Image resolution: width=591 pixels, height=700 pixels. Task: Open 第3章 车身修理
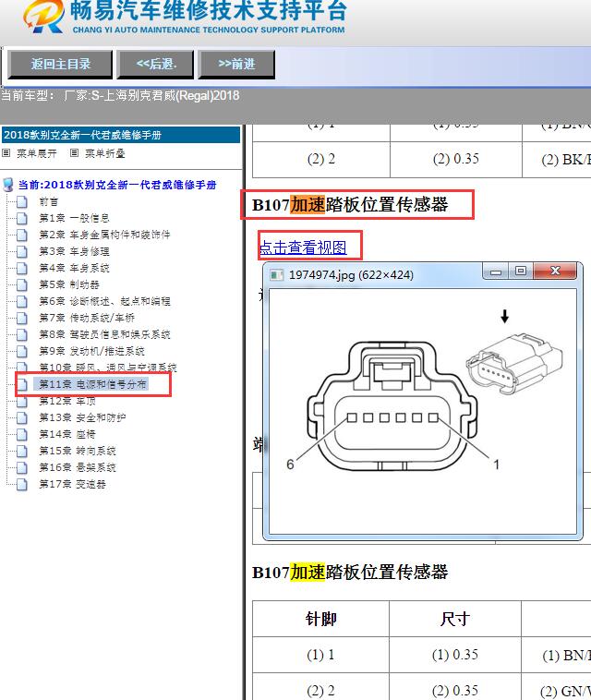(x=74, y=251)
